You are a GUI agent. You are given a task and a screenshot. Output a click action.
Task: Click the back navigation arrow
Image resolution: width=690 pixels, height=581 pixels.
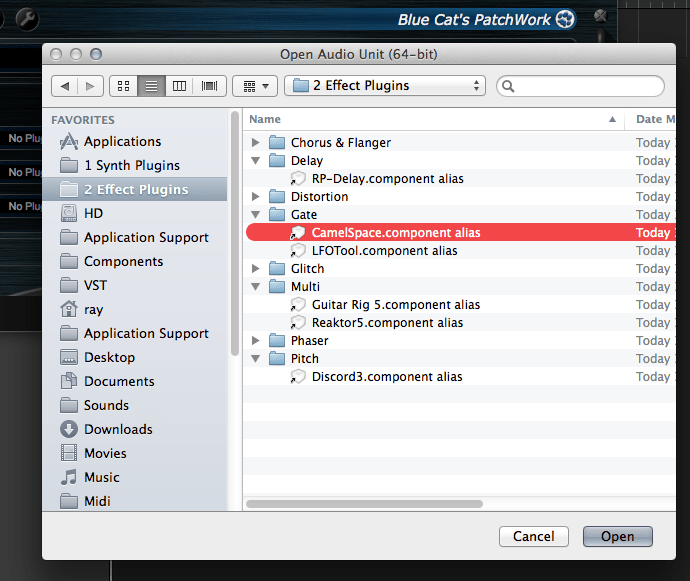tap(65, 86)
